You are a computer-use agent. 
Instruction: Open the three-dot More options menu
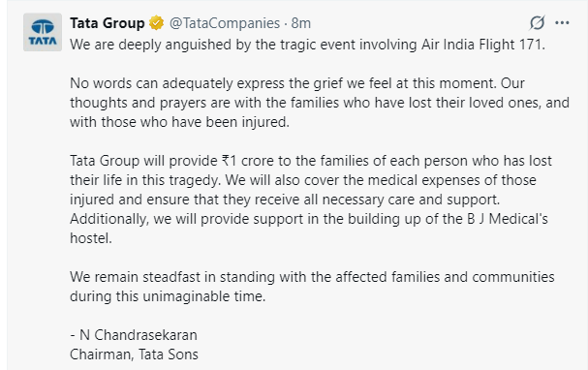pos(562,23)
